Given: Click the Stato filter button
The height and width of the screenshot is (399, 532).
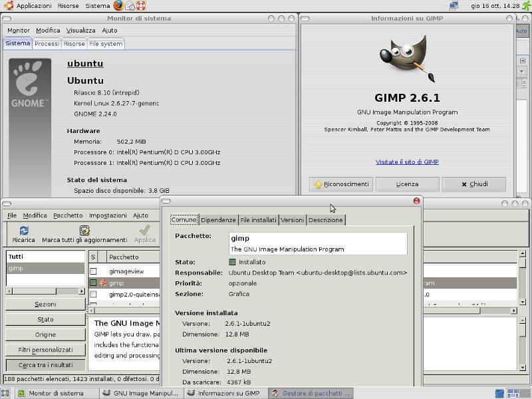Looking at the screenshot, I should [45, 320].
